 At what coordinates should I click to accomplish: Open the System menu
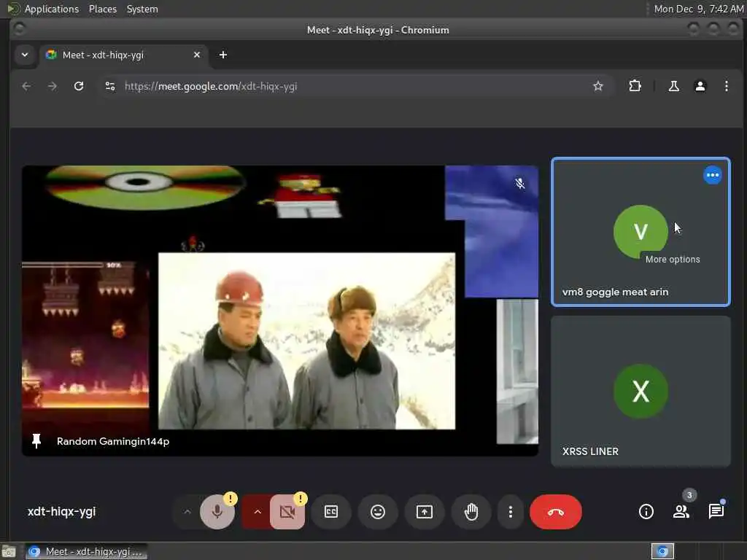(142, 9)
